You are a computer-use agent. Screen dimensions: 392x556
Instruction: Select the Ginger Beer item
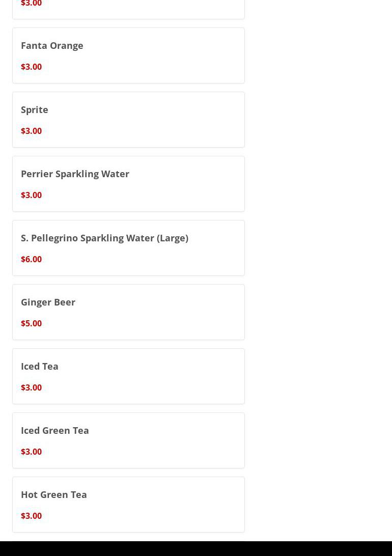(48, 302)
